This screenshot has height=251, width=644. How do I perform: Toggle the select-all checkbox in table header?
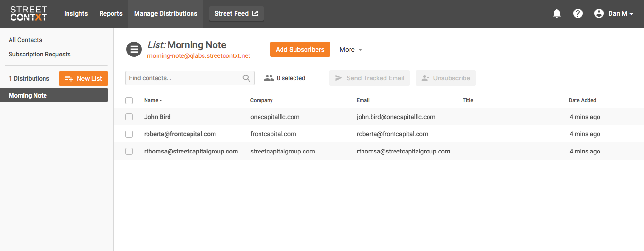129,100
